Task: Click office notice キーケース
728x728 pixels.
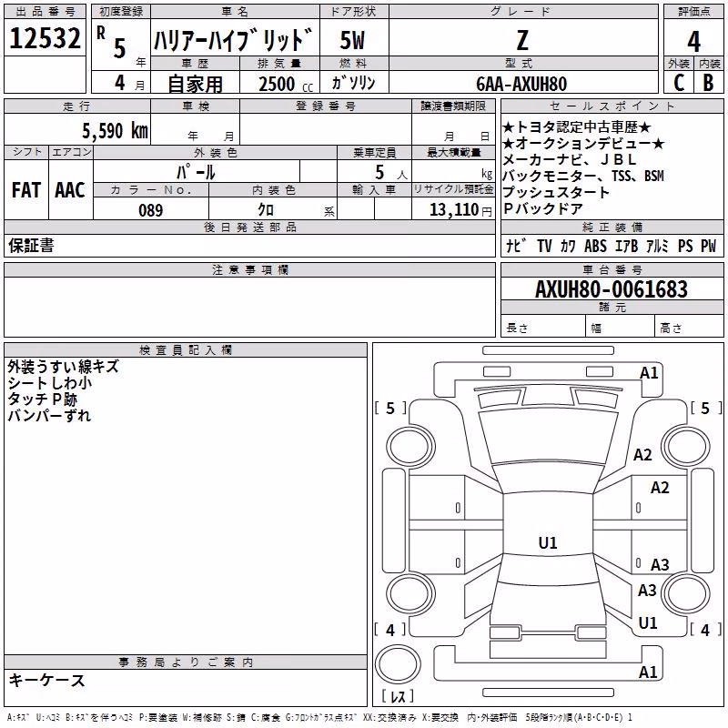Action: [46, 680]
